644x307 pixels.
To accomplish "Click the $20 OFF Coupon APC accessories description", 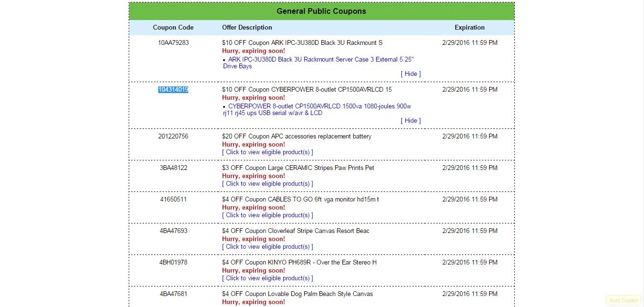I will point(296,136).
